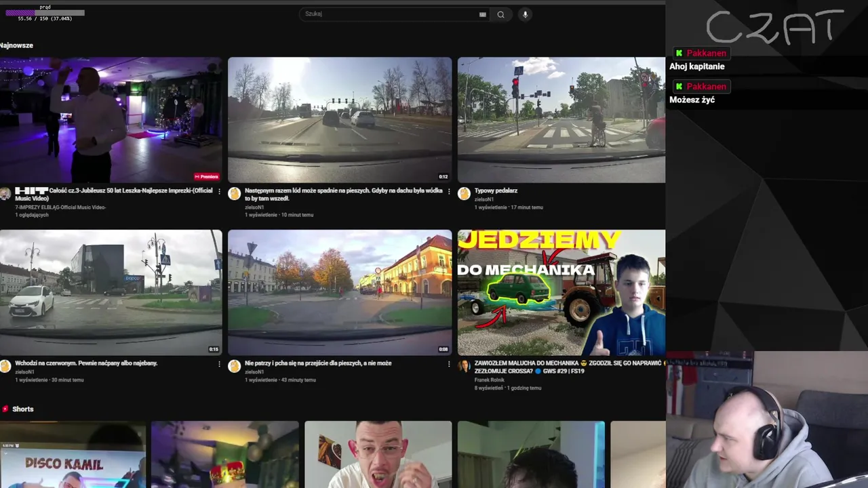Visit zielsoN1 channel name under 'Wchodzi na czerwonym'
Image resolution: width=868 pixels, height=488 pixels.
(24, 371)
